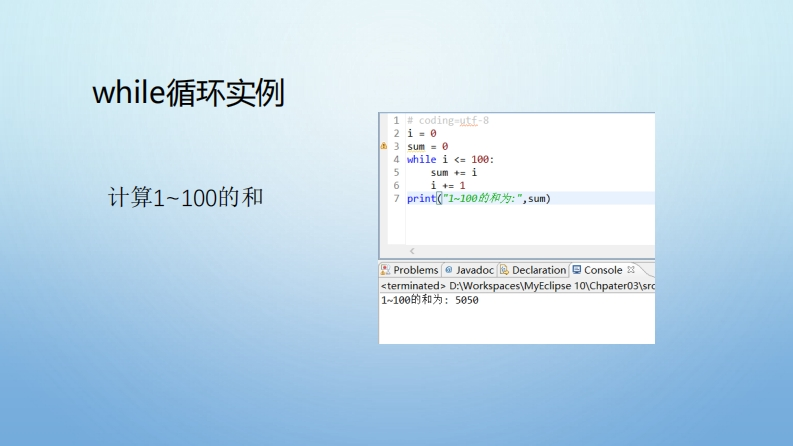Viewport: 793px width, 446px height.
Task: Click the 'sum += i' statement
Action: click(x=454, y=172)
